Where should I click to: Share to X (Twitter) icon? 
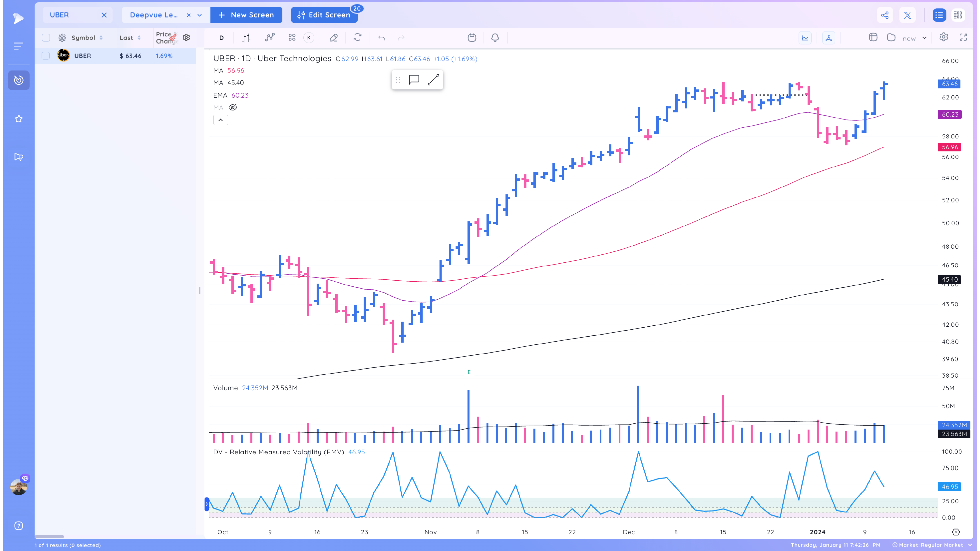[907, 15]
